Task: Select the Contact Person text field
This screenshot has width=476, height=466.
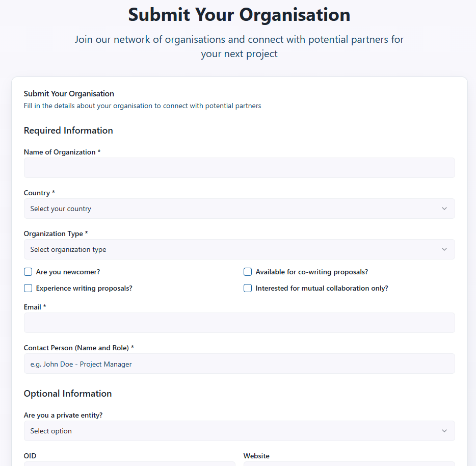Action: tap(239, 364)
